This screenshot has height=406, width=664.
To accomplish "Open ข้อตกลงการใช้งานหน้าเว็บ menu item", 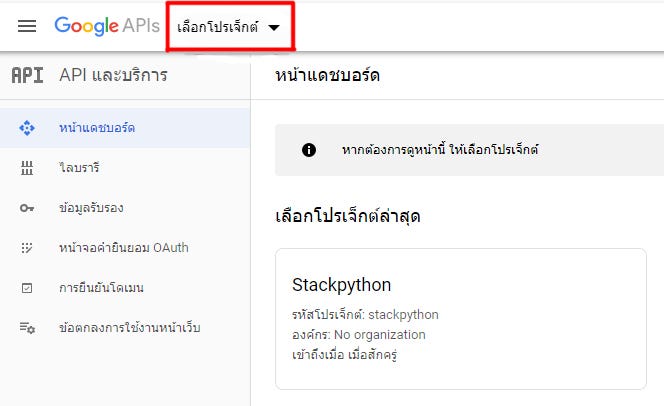I will (x=125, y=328).
